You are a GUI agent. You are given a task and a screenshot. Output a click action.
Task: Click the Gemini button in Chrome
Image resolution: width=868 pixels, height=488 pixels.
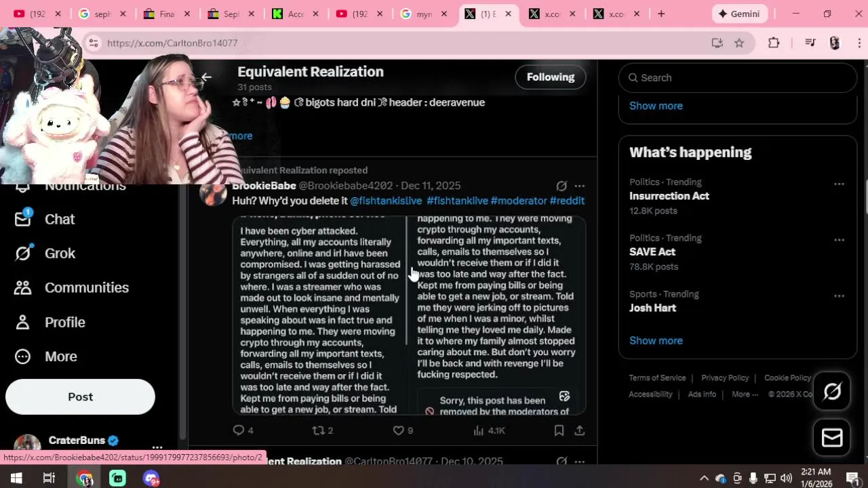click(739, 14)
